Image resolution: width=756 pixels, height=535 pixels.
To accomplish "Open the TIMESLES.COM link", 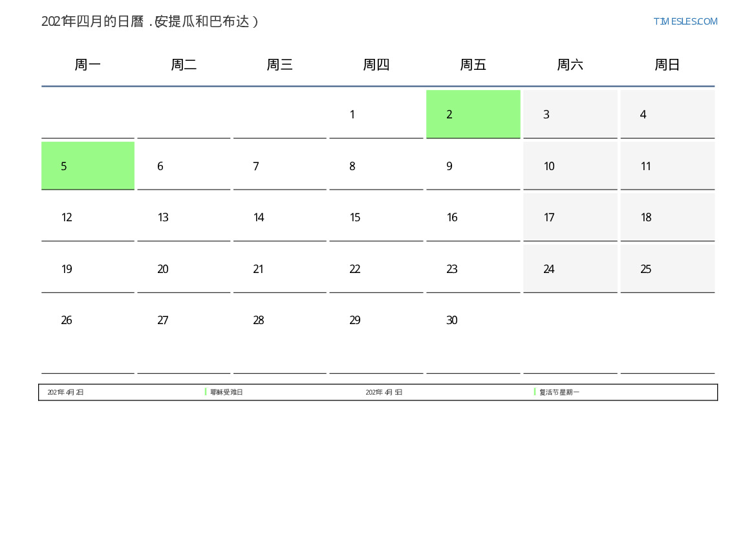I will pyautogui.click(x=685, y=21).
